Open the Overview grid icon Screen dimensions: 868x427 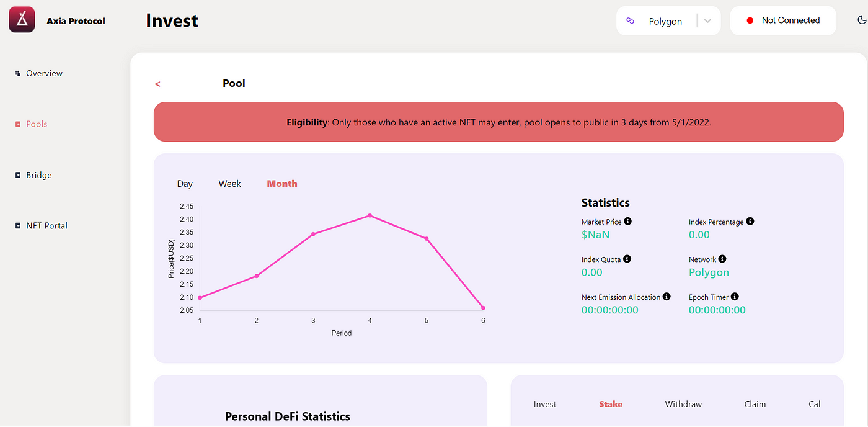17,73
